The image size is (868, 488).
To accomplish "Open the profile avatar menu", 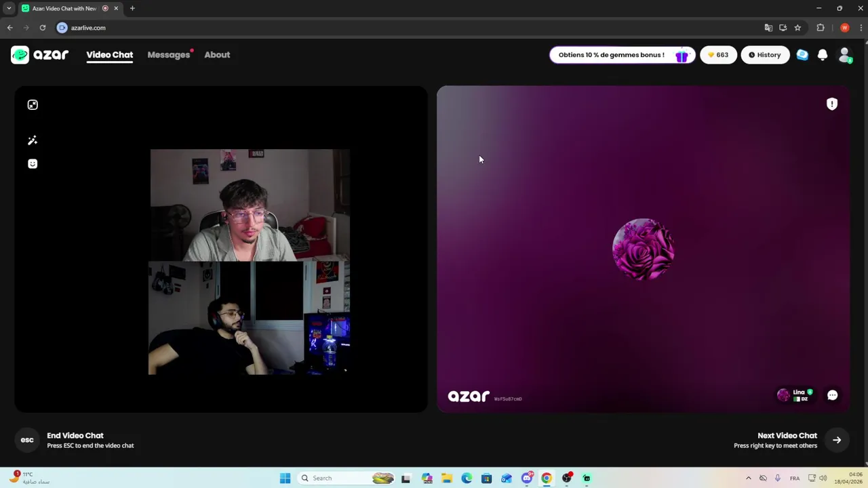I will tap(845, 55).
